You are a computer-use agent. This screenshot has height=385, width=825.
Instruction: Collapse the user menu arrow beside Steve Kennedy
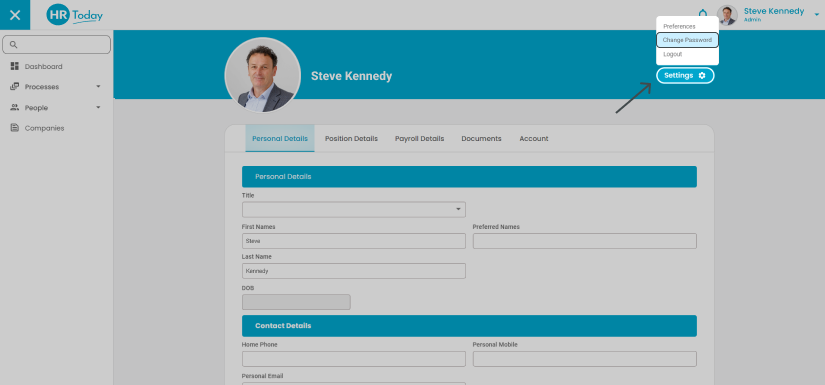coord(817,15)
